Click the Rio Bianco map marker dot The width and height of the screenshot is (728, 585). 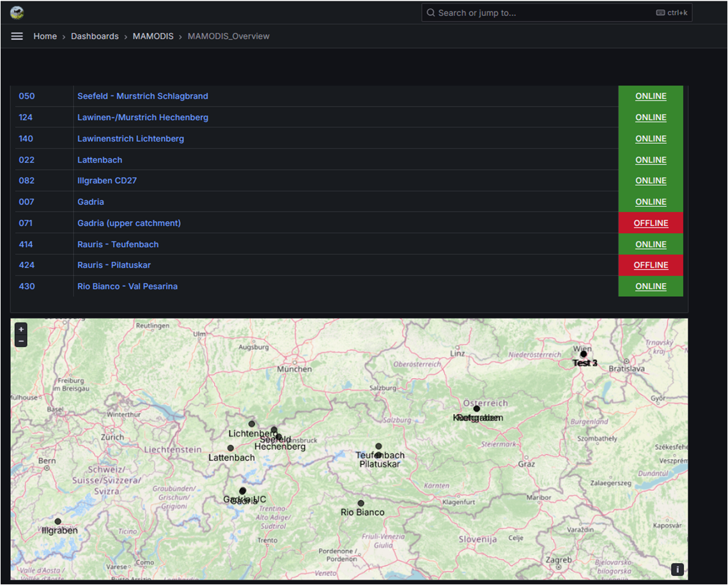click(x=361, y=503)
